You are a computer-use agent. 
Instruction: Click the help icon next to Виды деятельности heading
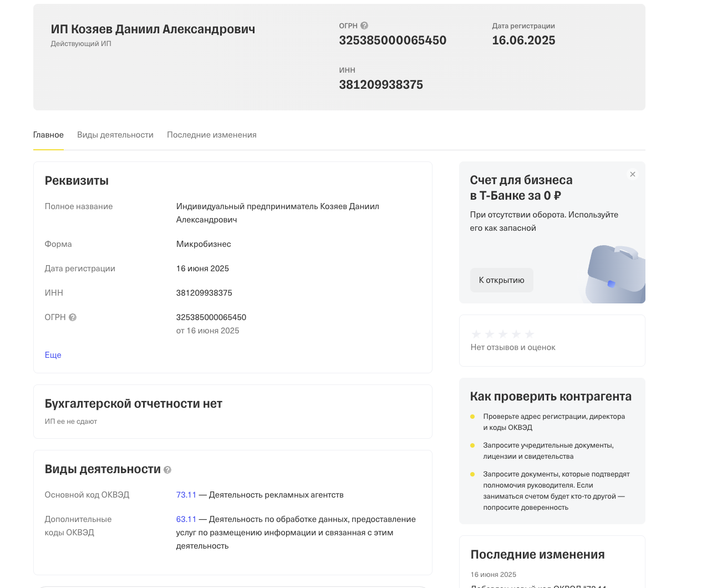coord(167,470)
